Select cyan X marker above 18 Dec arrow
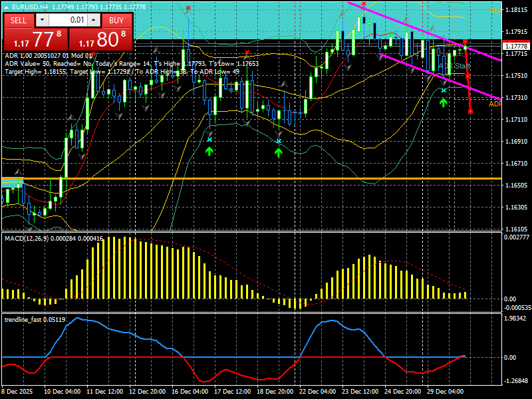This screenshot has width=532, height=399. click(279, 141)
